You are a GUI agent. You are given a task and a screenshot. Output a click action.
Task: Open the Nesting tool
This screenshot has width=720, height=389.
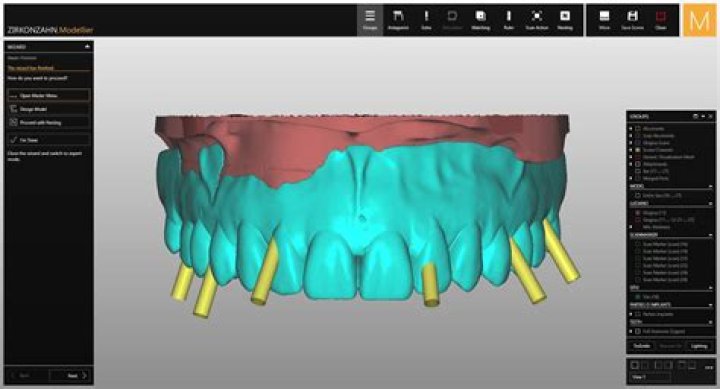coord(564,20)
